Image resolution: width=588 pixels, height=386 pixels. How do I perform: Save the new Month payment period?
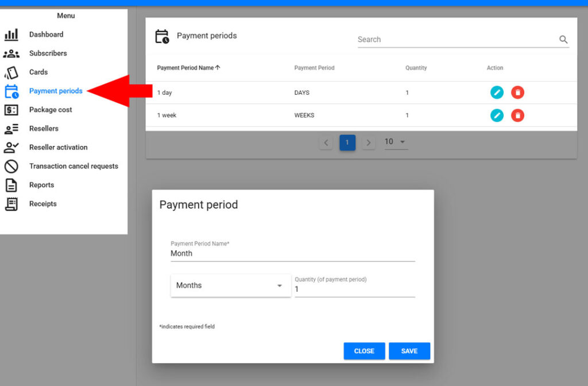pos(409,350)
